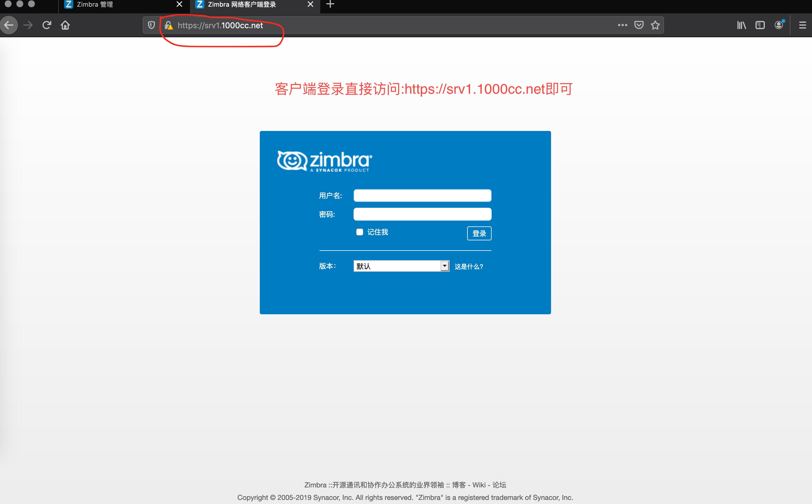The height and width of the screenshot is (504, 812).
Task: Click the 登录 login button
Action: [x=479, y=233]
